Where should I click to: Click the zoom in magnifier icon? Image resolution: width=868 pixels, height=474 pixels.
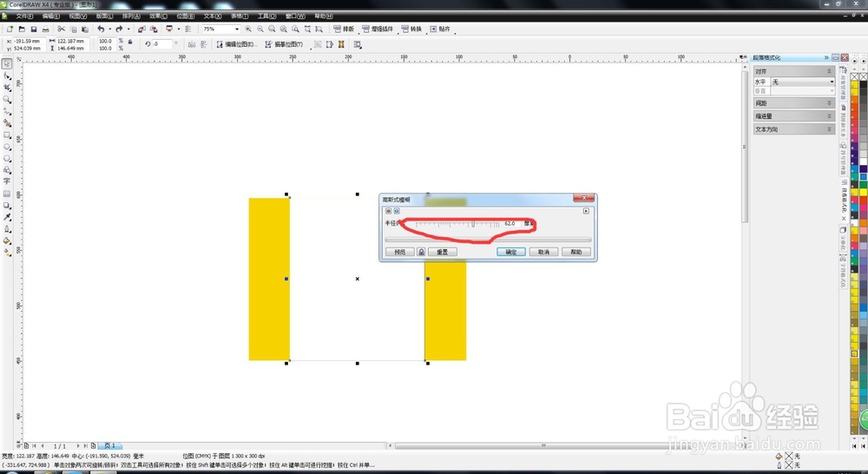(248, 29)
